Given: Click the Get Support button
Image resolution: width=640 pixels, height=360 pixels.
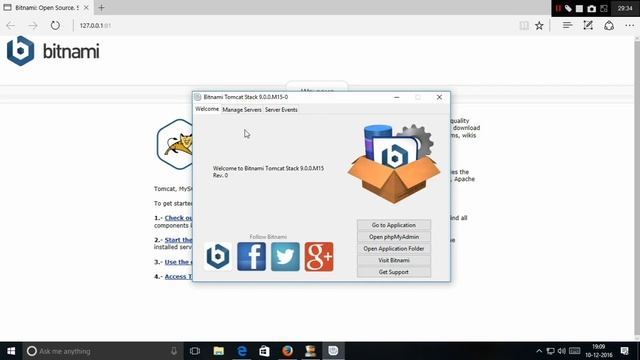Looking at the screenshot, I should (394, 272).
